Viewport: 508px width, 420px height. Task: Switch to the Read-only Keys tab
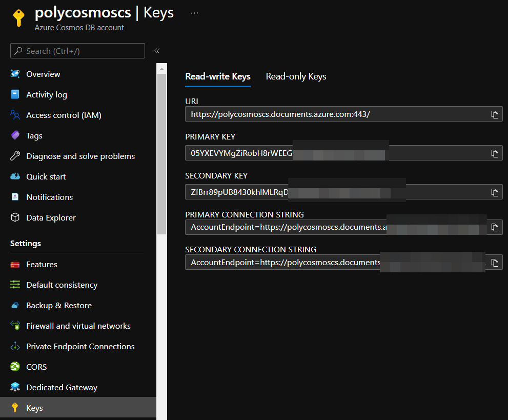(296, 77)
